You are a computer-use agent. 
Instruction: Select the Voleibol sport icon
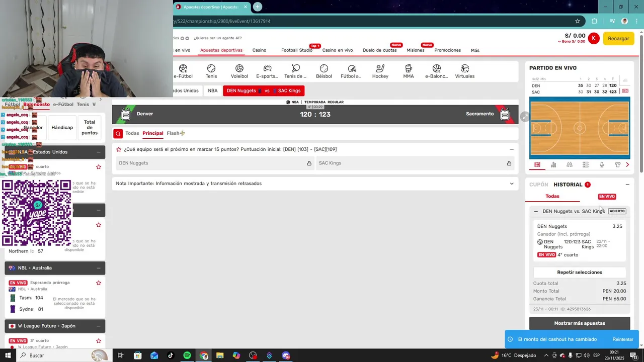[239, 68]
